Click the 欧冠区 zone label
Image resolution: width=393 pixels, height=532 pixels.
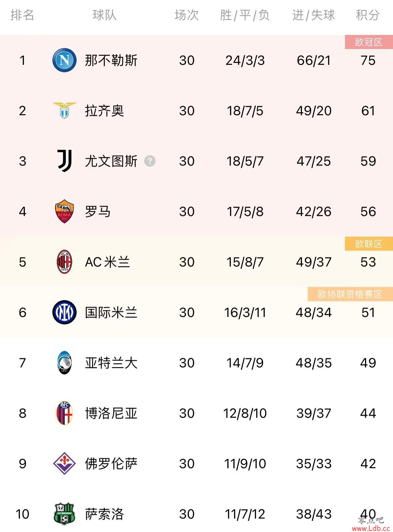[x=369, y=42]
